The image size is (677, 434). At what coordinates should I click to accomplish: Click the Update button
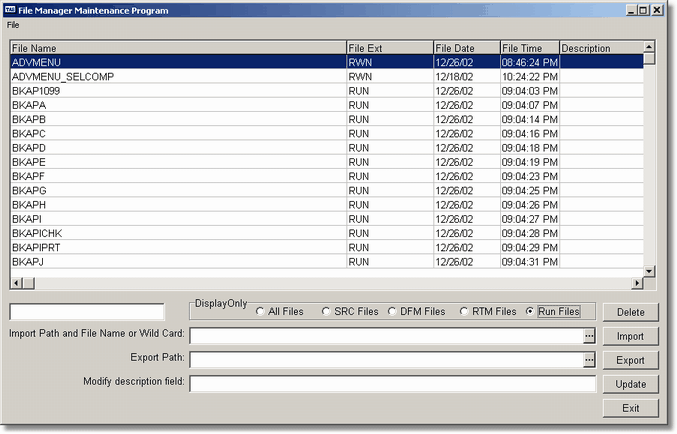click(631, 384)
